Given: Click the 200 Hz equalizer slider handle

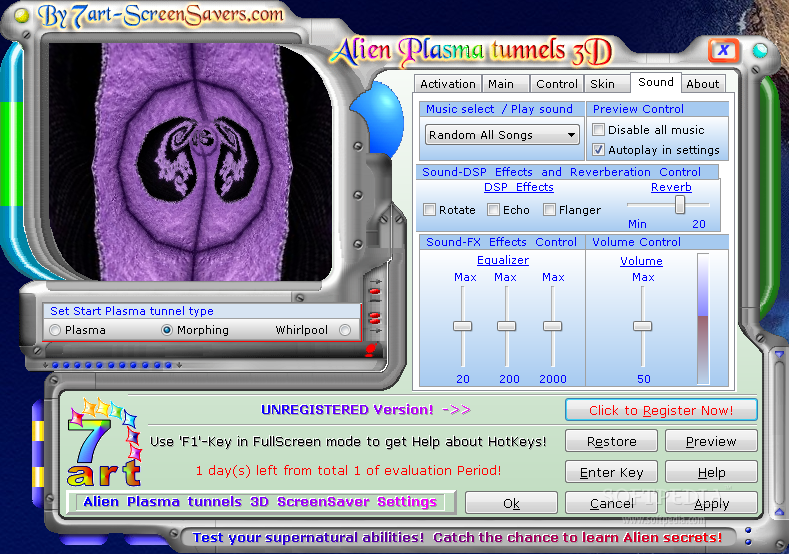Looking at the screenshot, I should click(x=507, y=326).
